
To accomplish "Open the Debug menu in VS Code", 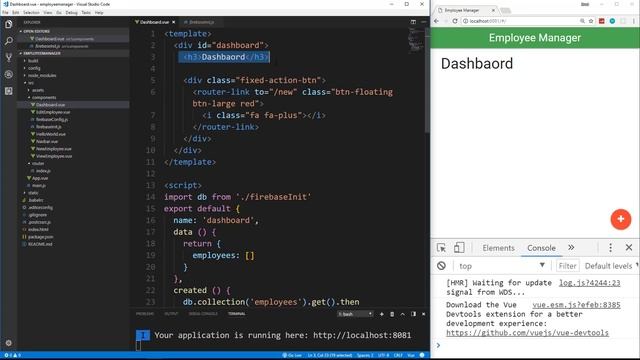I will point(71,13).
